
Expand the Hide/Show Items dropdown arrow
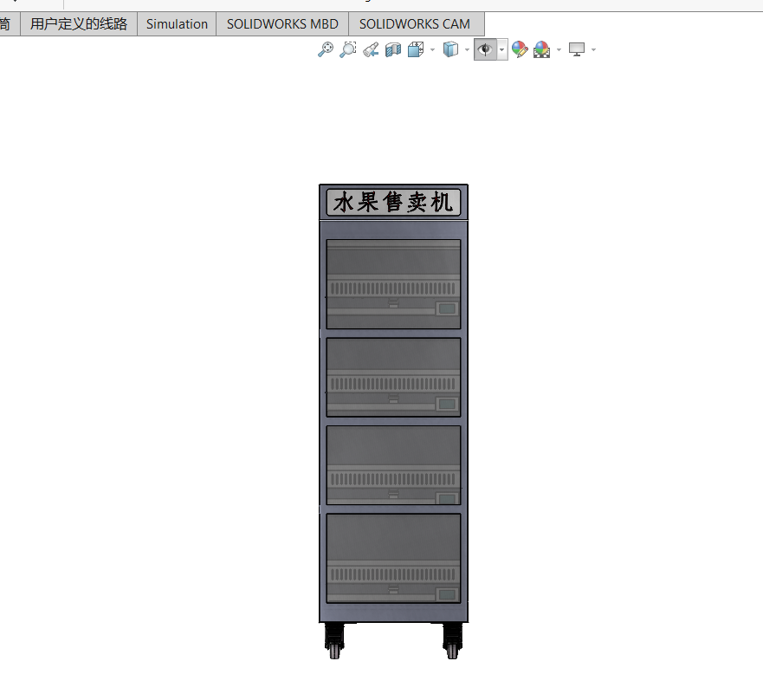[502, 49]
